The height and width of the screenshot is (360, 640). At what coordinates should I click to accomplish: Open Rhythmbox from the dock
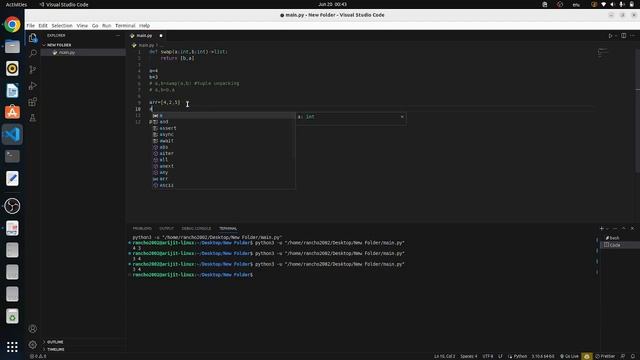[x=12, y=69]
